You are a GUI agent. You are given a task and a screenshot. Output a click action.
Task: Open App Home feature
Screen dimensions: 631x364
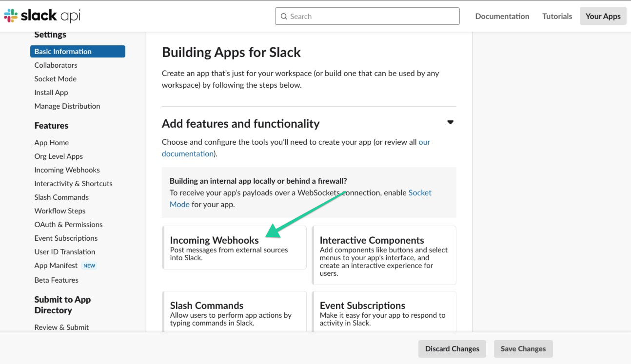51,142
